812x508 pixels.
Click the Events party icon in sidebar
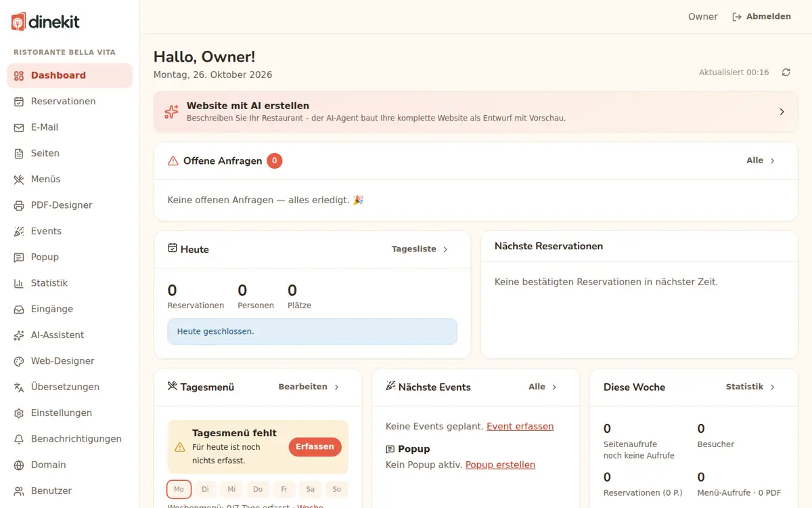coord(19,232)
